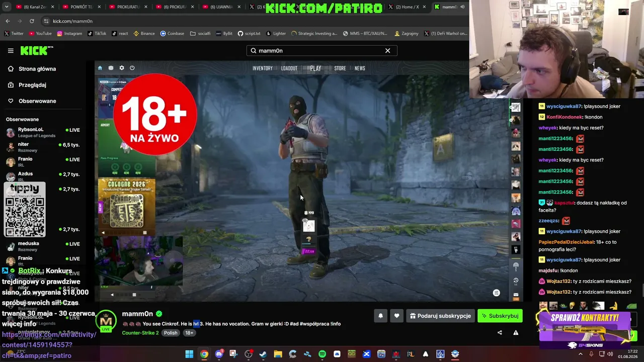
Task: Click the 18+ stream tag
Action: pos(189,333)
